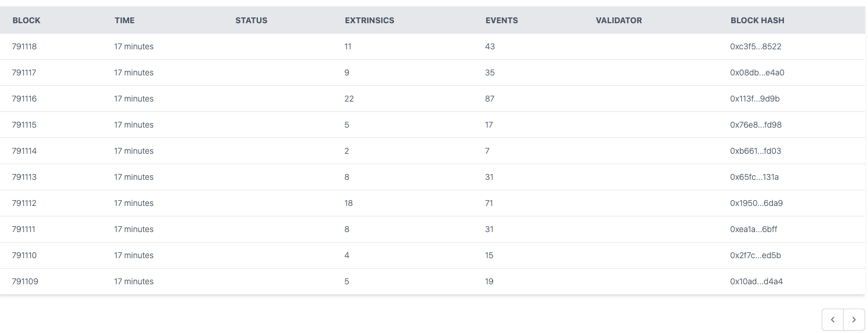
Task: Click the EXTRINSICS column header
Action: click(369, 20)
